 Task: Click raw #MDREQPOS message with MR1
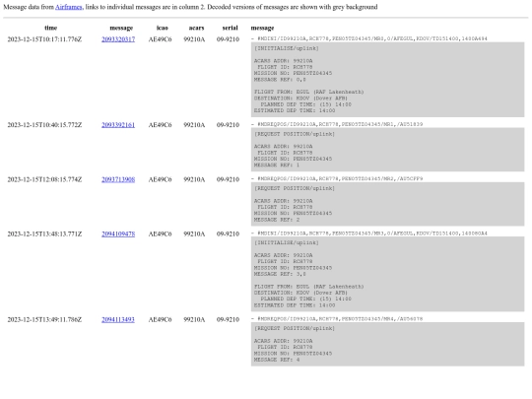(337, 124)
